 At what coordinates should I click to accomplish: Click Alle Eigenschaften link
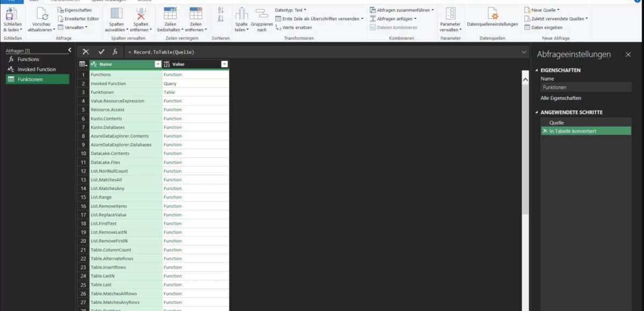point(562,98)
